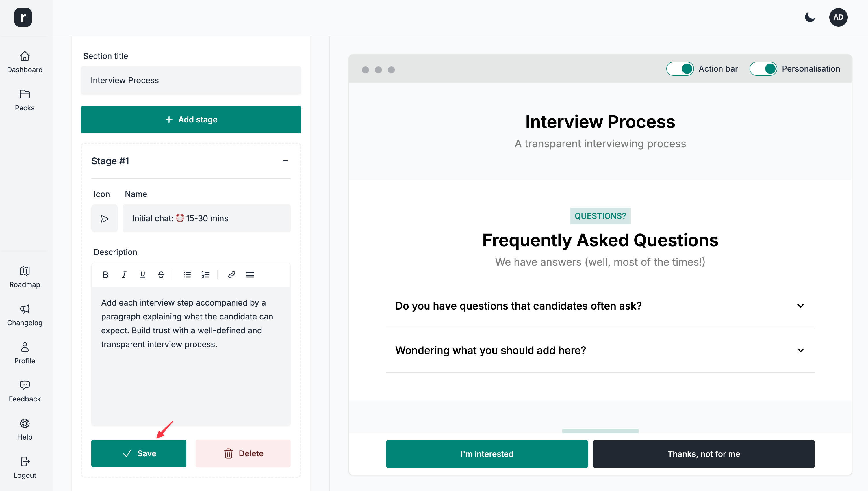The image size is (868, 491).
Task: Insert a hyperlink in description
Action: [231, 274]
